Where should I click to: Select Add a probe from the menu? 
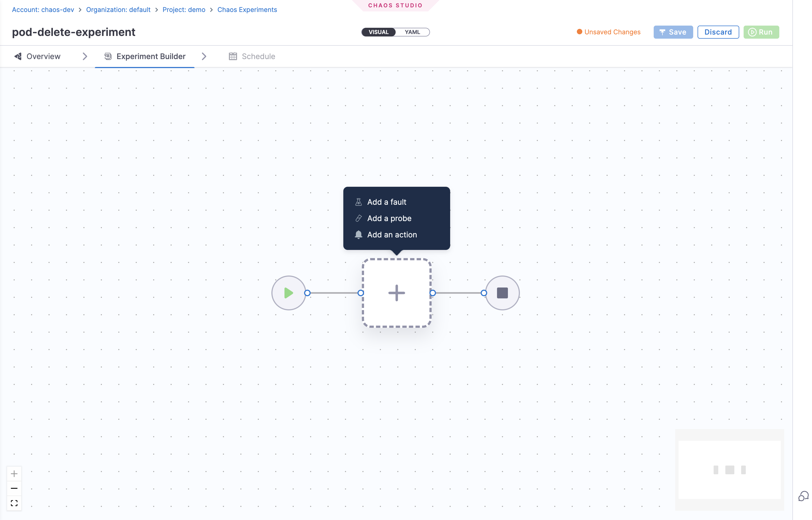pos(389,218)
